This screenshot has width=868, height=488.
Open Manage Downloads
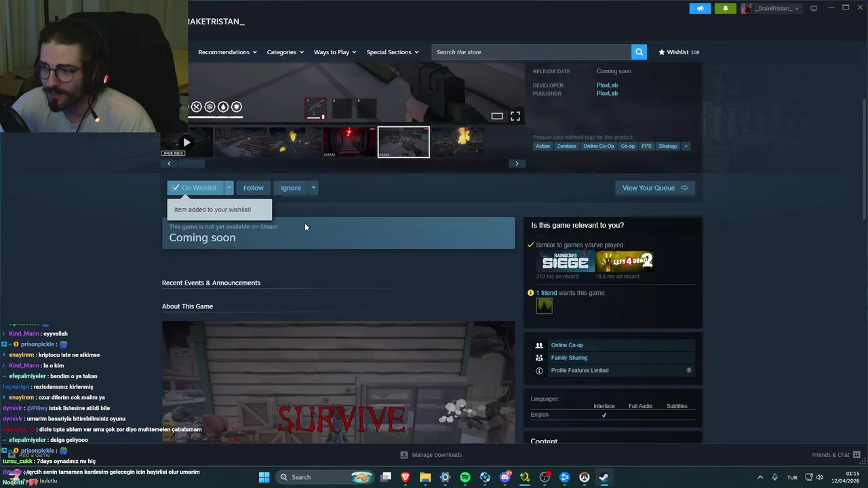(431, 455)
